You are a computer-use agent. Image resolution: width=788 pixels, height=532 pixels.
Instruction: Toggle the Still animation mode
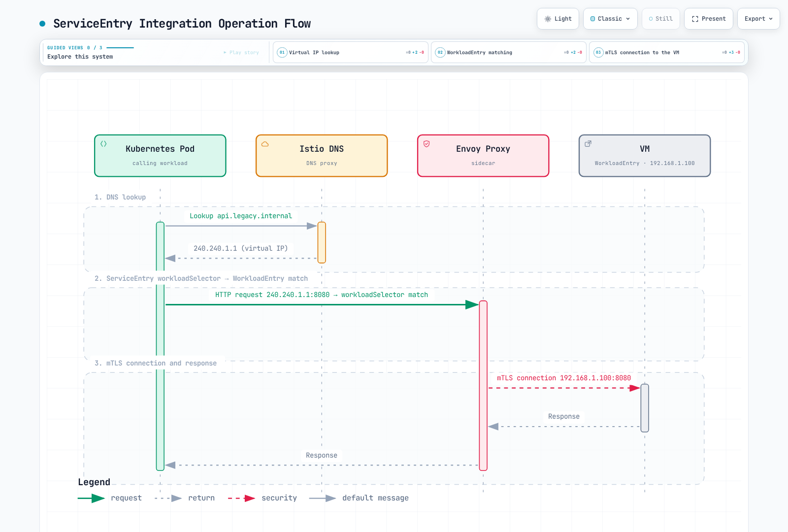click(x=661, y=19)
